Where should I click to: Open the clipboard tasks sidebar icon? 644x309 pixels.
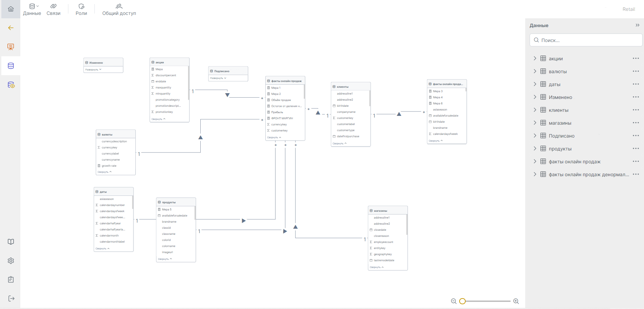pyautogui.click(x=11, y=280)
